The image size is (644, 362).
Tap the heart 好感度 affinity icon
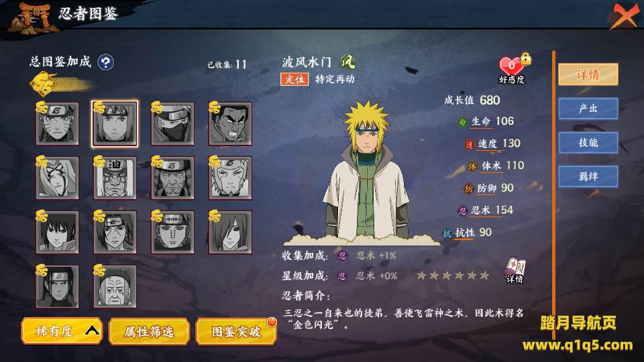(x=512, y=68)
